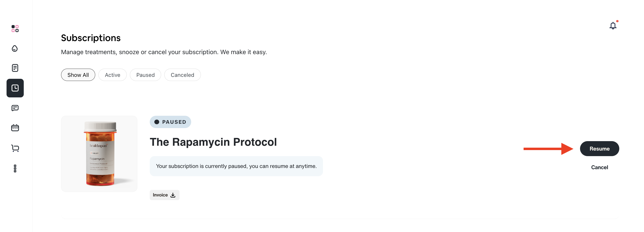The width and height of the screenshot is (644, 232).
Task: Download the Invoice
Action: tap(164, 195)
